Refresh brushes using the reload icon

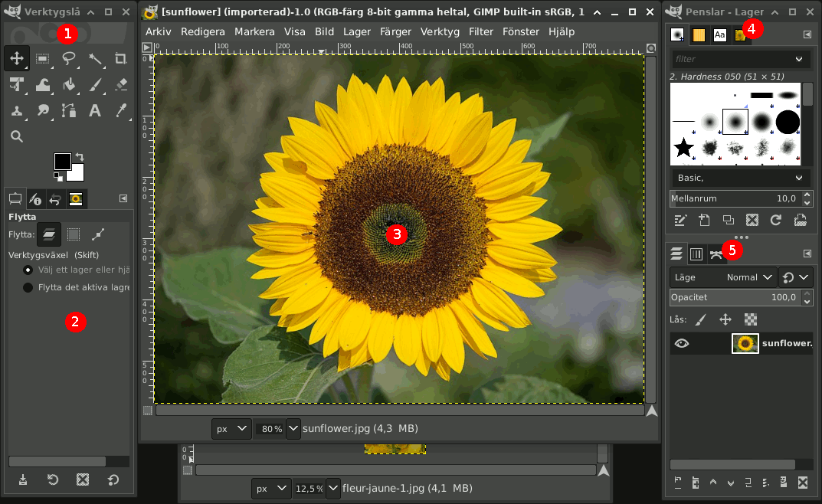(x=775, y=220)
